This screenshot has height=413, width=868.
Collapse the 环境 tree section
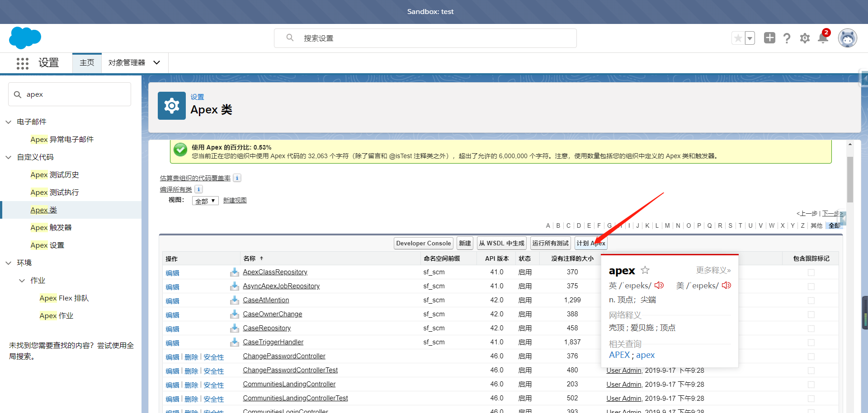pyautogui.click(x=8, y=263)
